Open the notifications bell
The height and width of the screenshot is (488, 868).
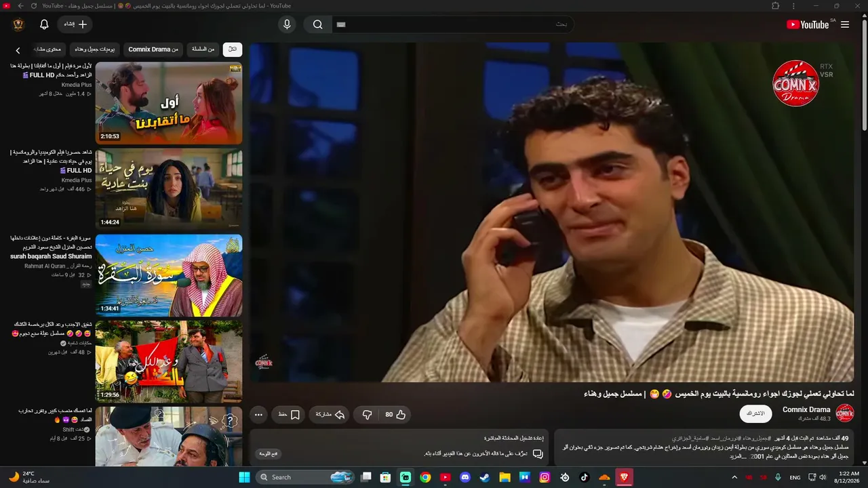pos(44,24)
